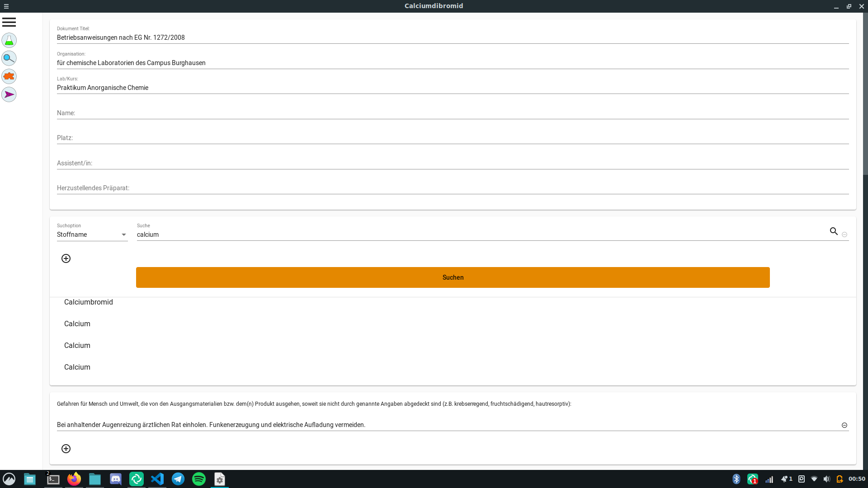Open Spotify from the taskbar
Viewport: 868px width, 488px height.
(199, 479)
